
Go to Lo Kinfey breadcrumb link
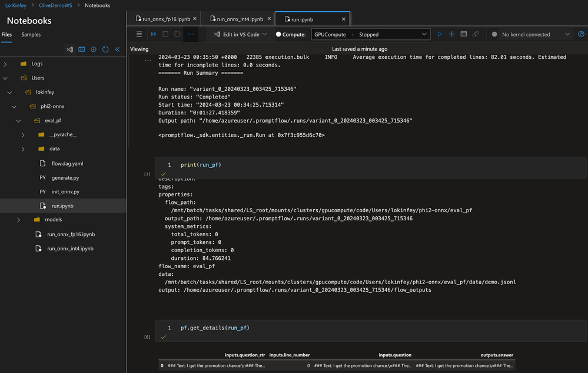point(16,5)
